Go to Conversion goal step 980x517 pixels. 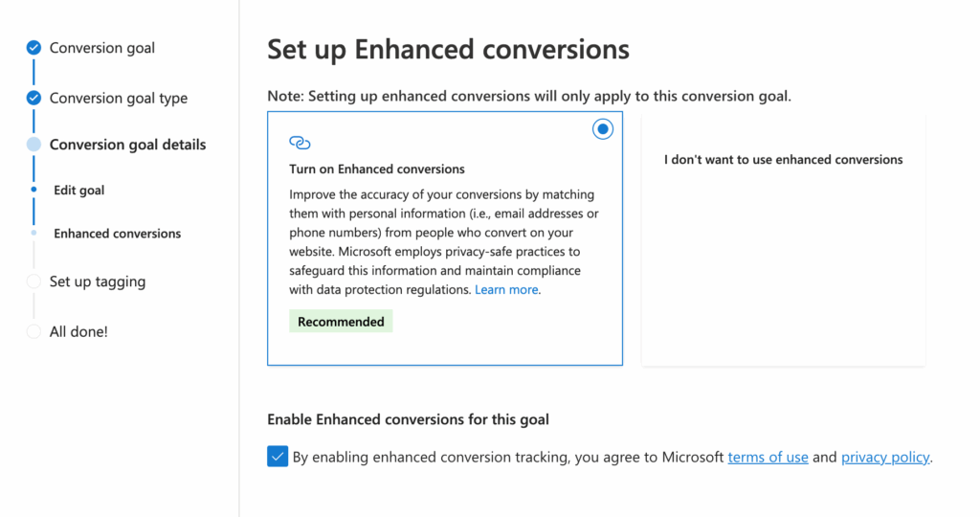coord(101,48)
